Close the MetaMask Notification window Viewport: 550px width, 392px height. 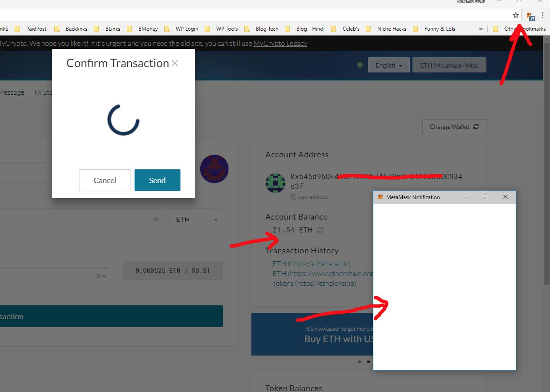click(x=506, y=197)
